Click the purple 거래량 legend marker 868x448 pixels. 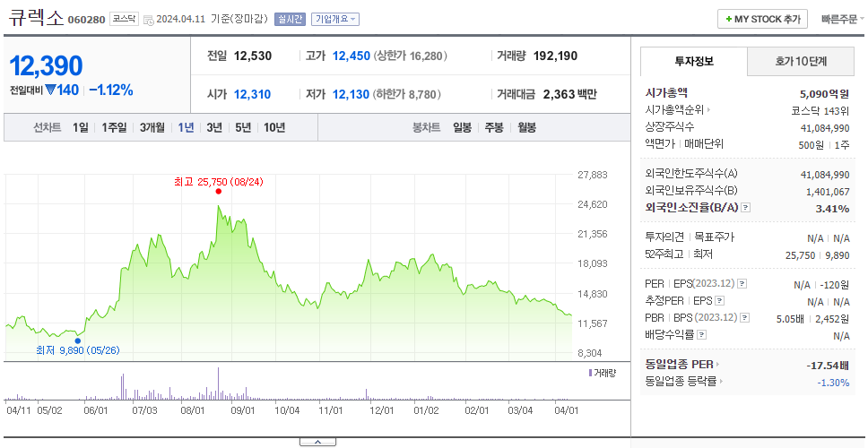click(x=590, y=373)
